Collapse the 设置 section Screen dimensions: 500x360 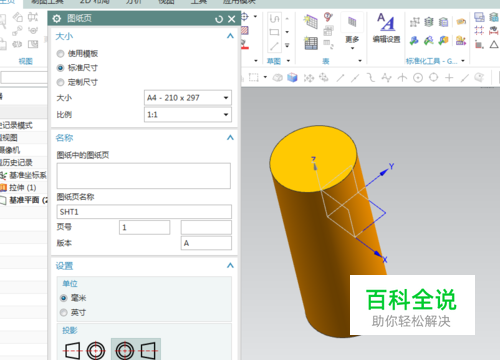[x=230, y=266]
